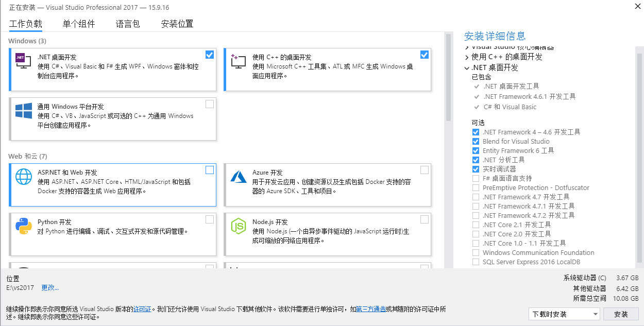
Task: Uncheck Entity Framework 6 工具 option
Action: (476, 150)
